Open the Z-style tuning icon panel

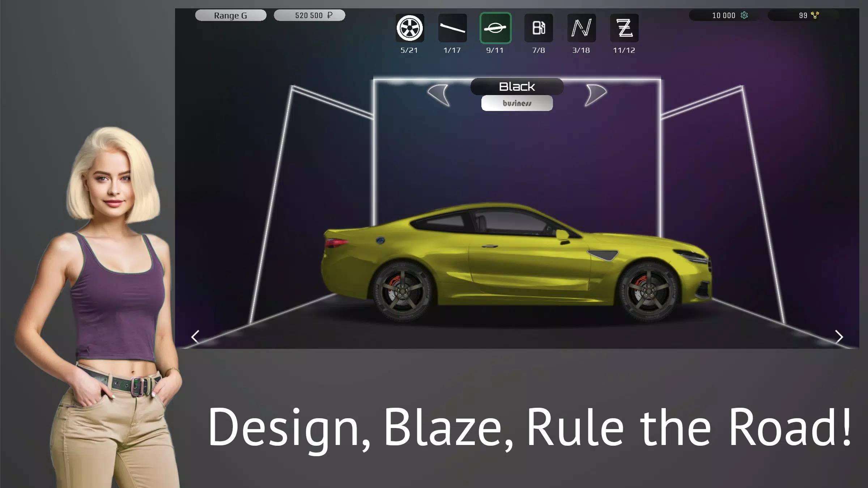click(624, 27)
